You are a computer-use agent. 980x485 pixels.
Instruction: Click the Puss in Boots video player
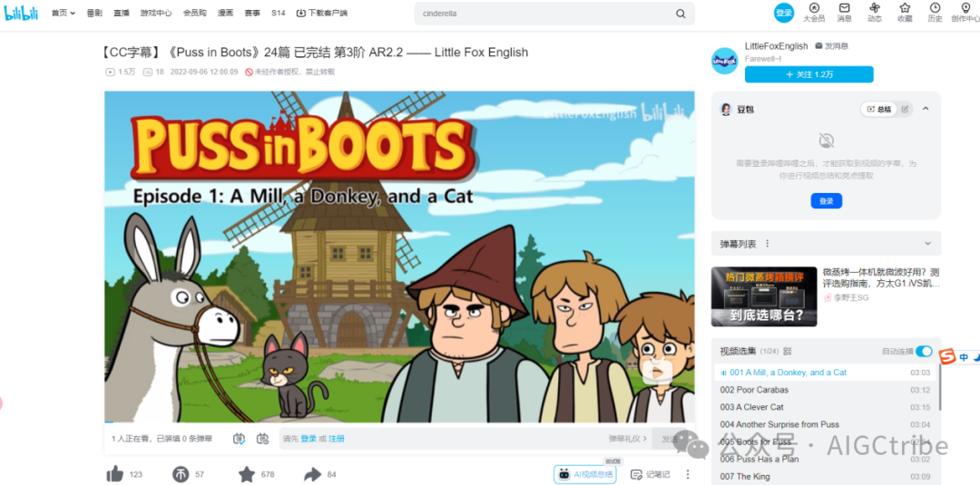point(399,257)
